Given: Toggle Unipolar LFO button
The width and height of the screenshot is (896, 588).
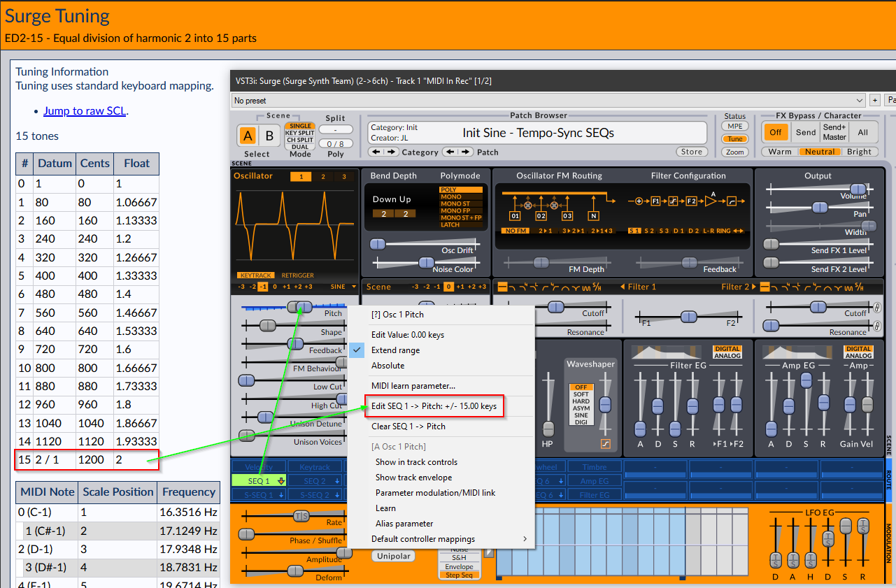Looking at the screenshot, I should point(394,556).
